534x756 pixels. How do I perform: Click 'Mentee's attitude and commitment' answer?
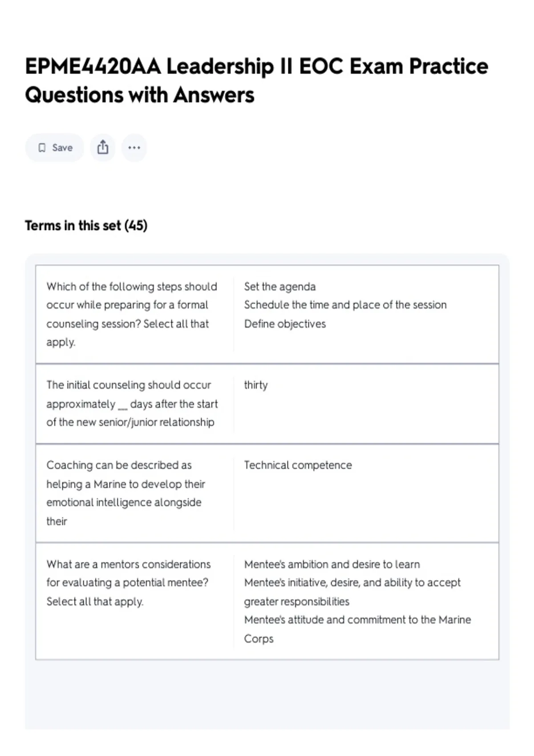pos(357,620)
